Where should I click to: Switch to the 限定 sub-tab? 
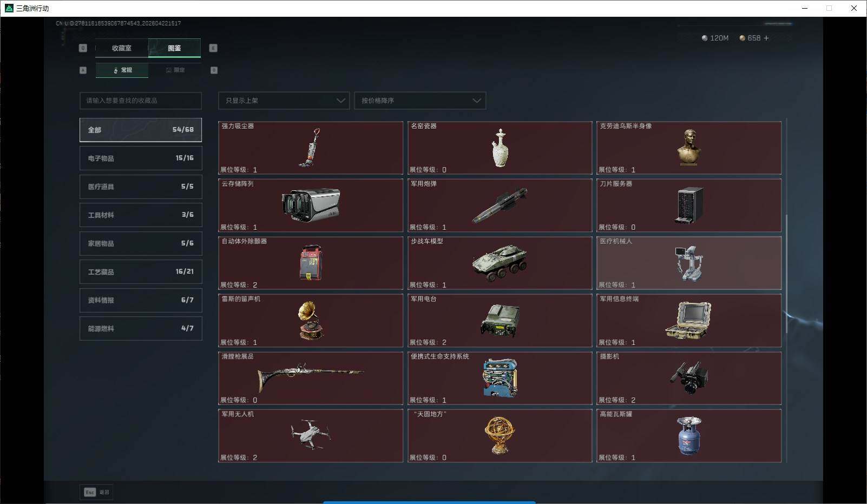click(x=175, y=70)
